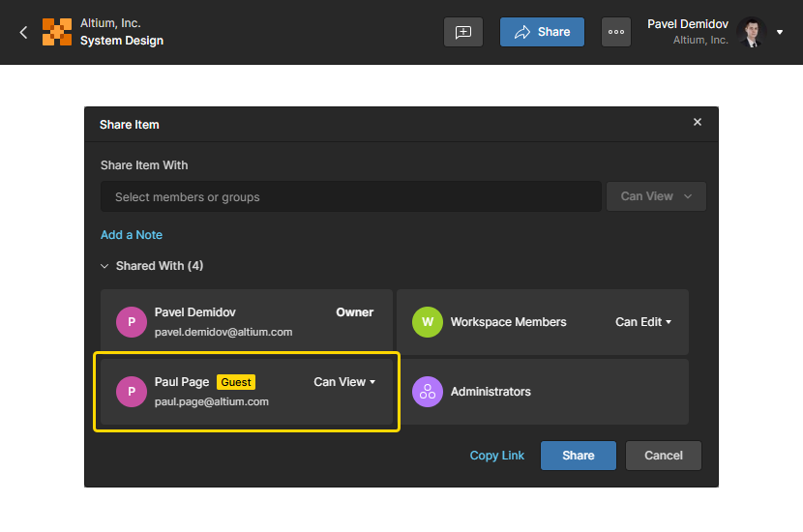This screenshot has width=803, height=532.
Task: Click the Altium orange logo icon
Action: tap(57, 32)
